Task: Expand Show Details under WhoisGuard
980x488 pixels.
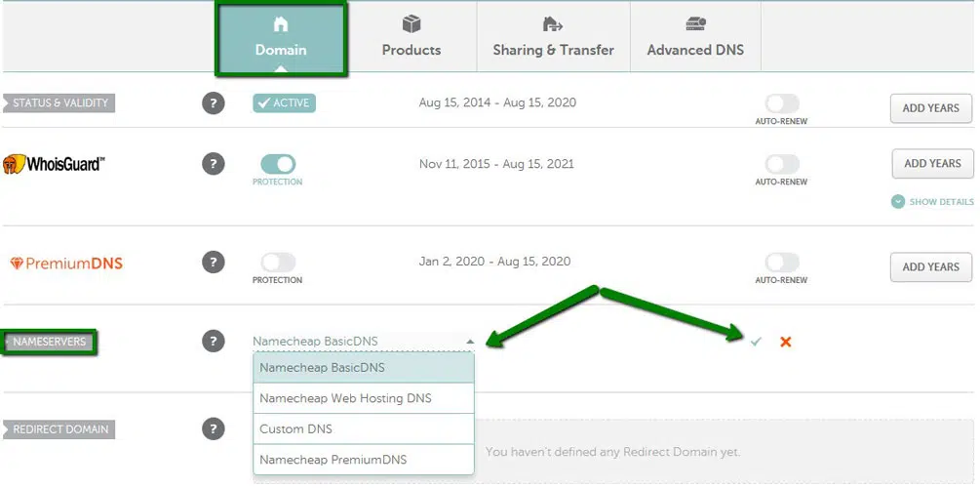Action: click(932, 202)
